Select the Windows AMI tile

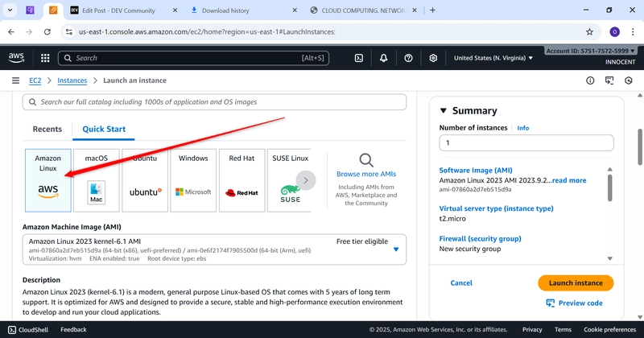pyautogui.click(x=193, y=180)
